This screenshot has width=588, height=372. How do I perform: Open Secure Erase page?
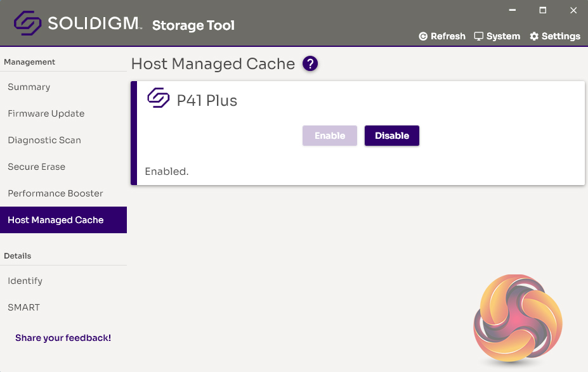click(36, 167)
